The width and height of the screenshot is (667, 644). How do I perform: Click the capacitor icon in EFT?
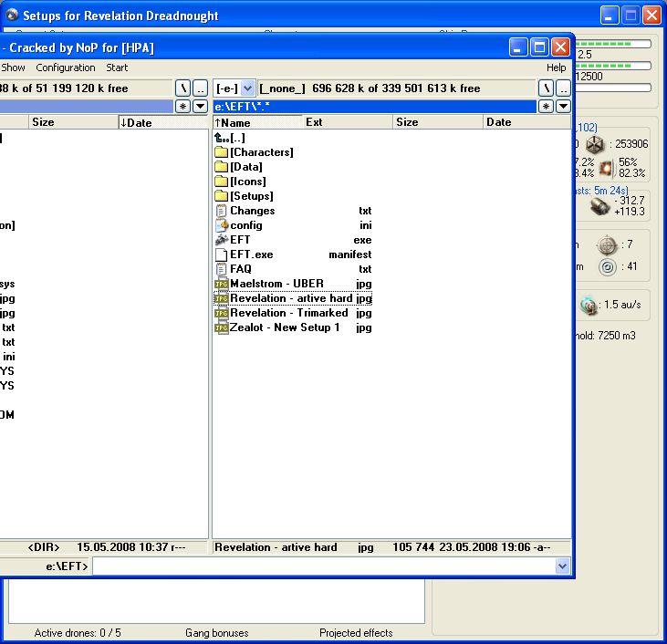click(x=599, y=206)
